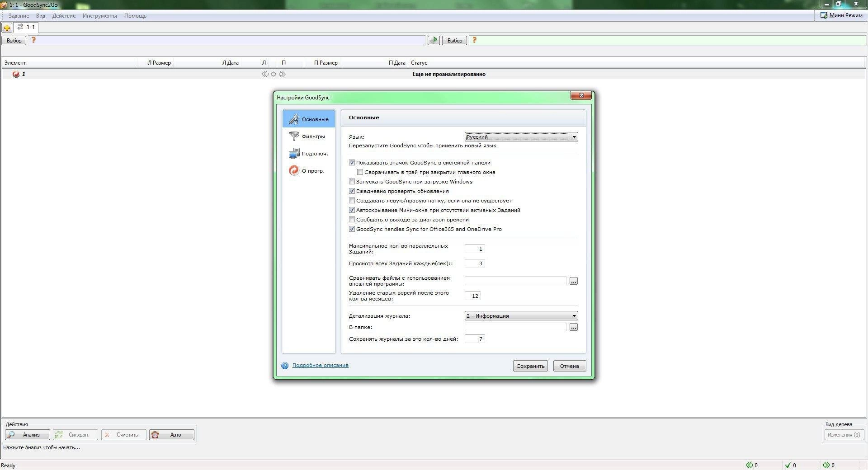Image resolution: width=868 pixels, height=470 pixels.
Task: Open the Вид menu
Action: [41, 16]
